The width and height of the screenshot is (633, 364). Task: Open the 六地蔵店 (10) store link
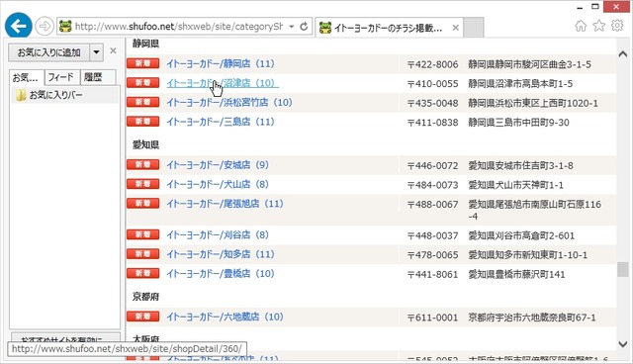point(225,317)
